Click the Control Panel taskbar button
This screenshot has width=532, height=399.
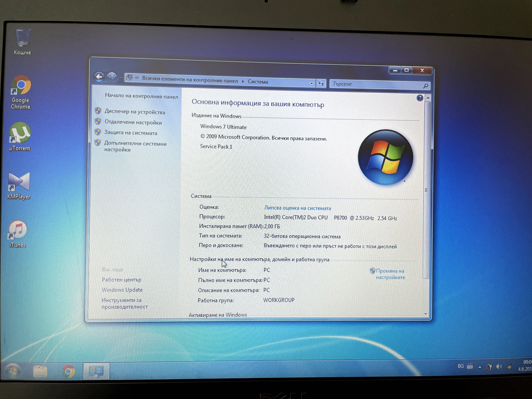point(96,371)
